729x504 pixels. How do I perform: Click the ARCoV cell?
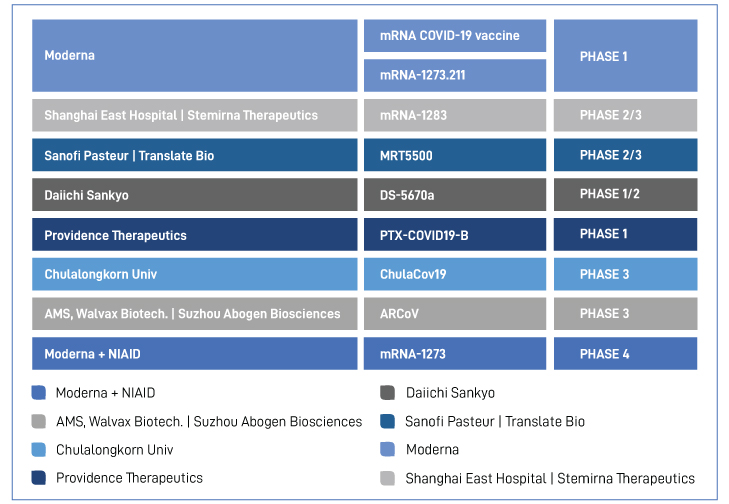[x=455, y=314]
